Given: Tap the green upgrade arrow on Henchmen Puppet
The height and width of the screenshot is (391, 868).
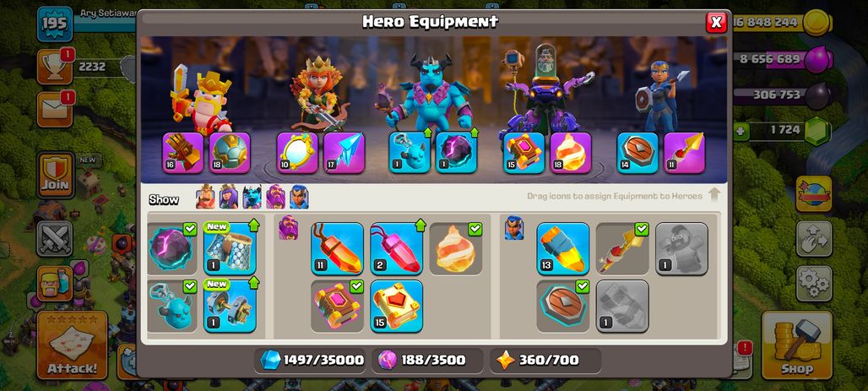Looking at the screenshot, I should pyautogui.click(x=427, y=133).
